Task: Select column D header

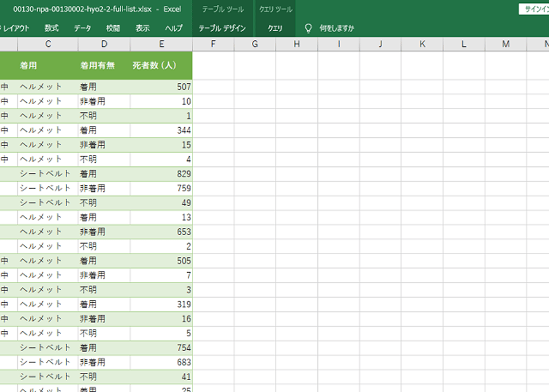Action: click(x=104, y=44)
